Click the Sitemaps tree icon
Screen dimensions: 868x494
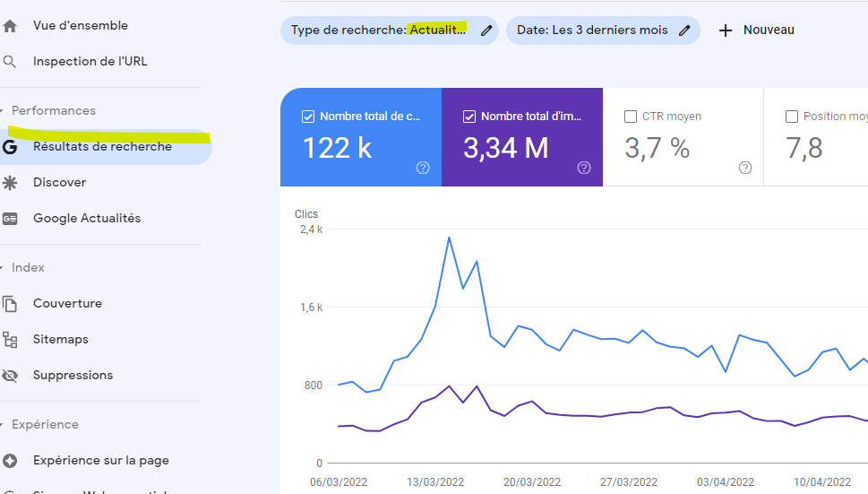pyautogui.click(x=10, y=340)
